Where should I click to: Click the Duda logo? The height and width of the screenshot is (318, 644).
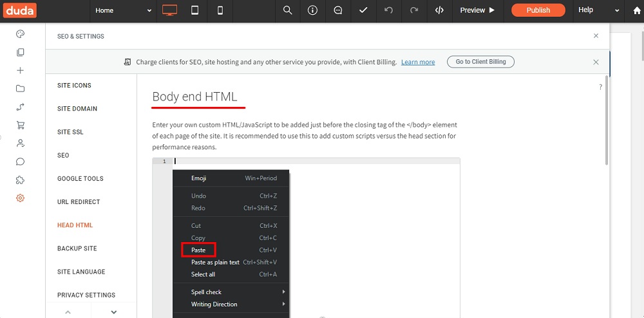[20, 11]
